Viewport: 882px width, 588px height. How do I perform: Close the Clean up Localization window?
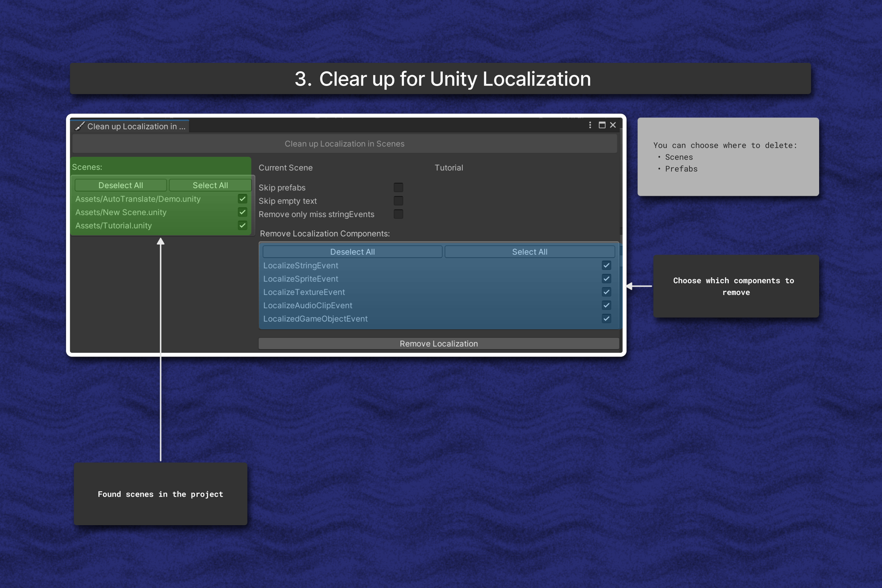pyautogui.click(x=613, y=125)
